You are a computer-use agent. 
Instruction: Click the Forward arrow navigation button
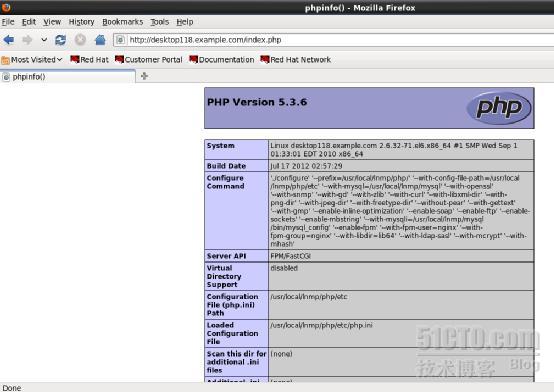click(27, 40)
